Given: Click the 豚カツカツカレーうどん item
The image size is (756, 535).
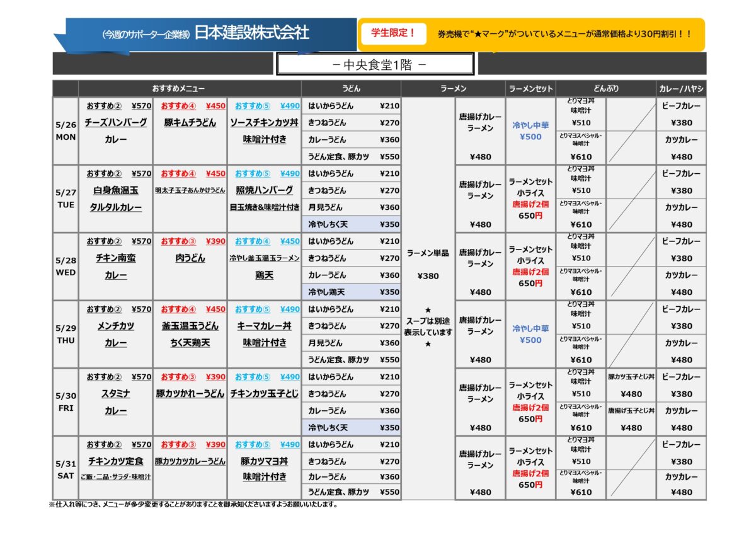Looking at the screenshot, I should 190,461.
